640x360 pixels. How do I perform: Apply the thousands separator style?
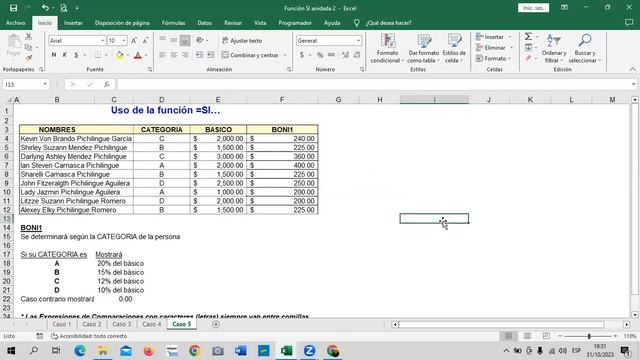[x=331, y=55]
